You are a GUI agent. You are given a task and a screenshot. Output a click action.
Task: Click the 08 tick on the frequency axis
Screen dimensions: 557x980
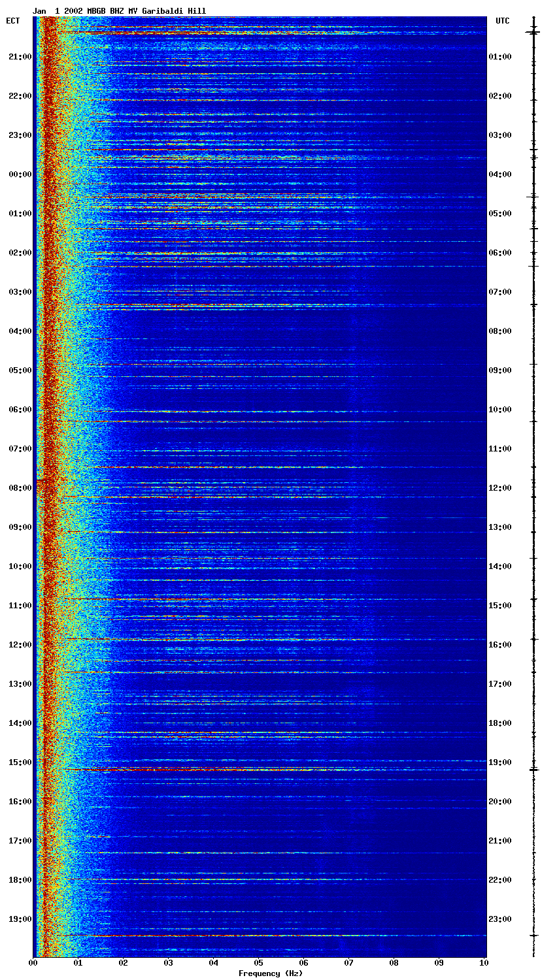point(394,962)
